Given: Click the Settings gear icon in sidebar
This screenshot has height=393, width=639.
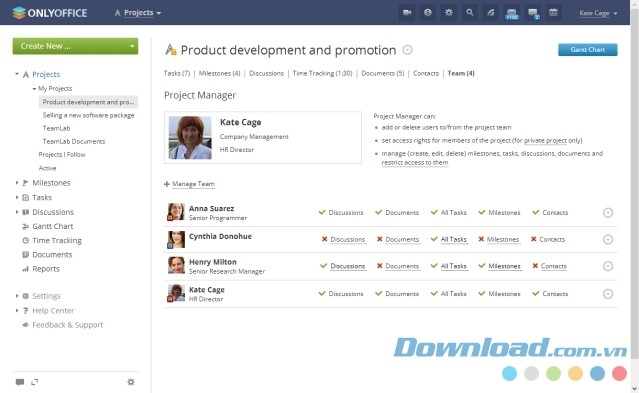Looking at the screenshot, I should click(x=25, y=296).
